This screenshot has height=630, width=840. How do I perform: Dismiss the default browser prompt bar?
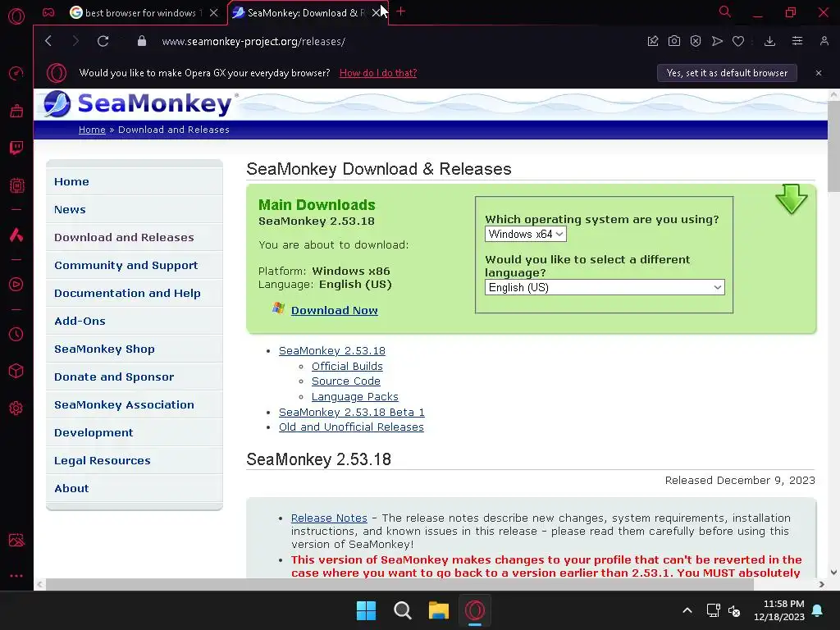tap(819, 73)
